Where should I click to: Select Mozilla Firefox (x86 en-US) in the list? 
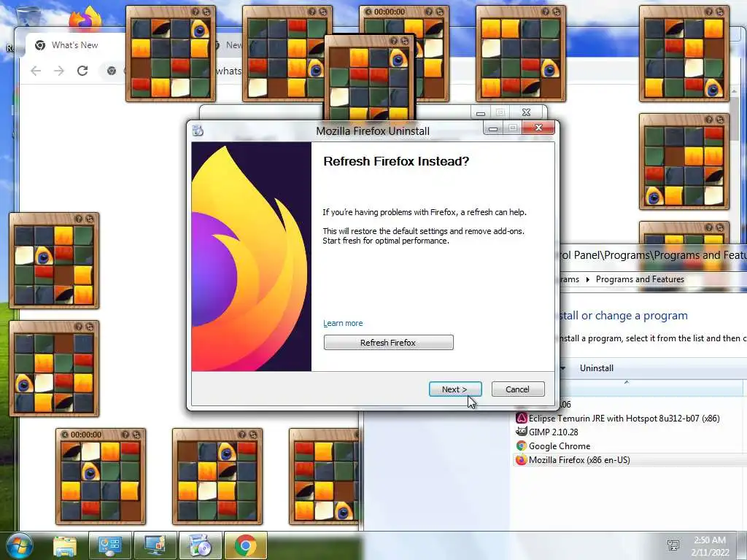[579, 460]
